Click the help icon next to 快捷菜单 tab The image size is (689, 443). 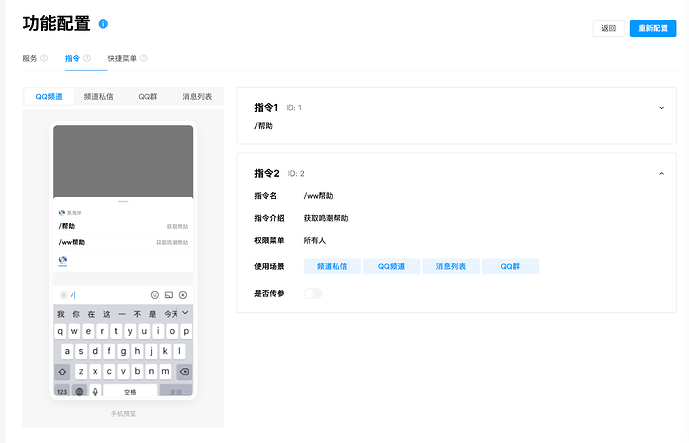click(144, 59)
